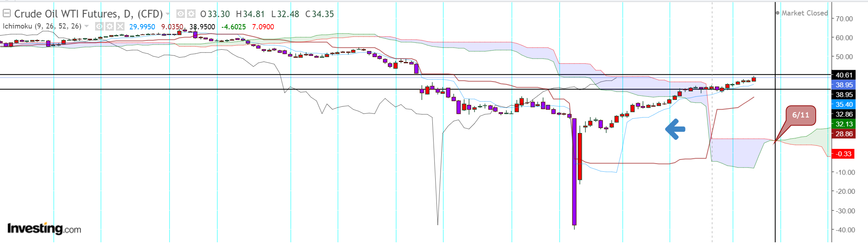
Task: Click the green 32.13 axis label
Action: point(844,124)
